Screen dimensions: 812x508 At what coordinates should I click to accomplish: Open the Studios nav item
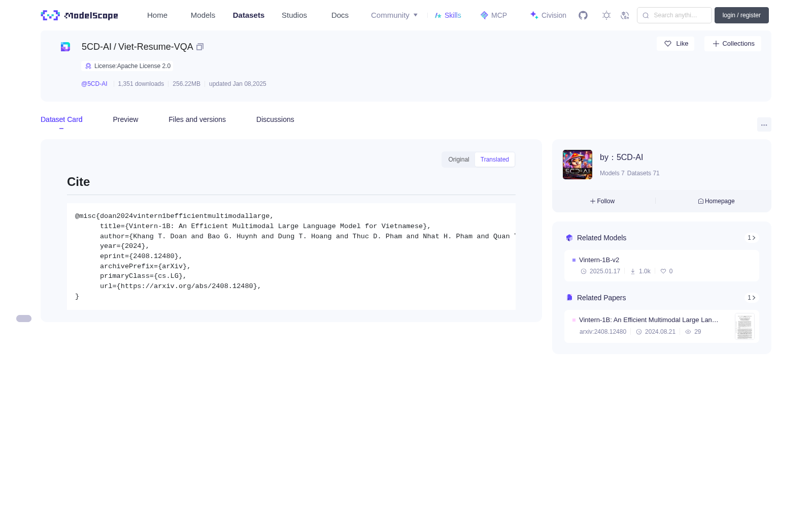click(294, 15)
